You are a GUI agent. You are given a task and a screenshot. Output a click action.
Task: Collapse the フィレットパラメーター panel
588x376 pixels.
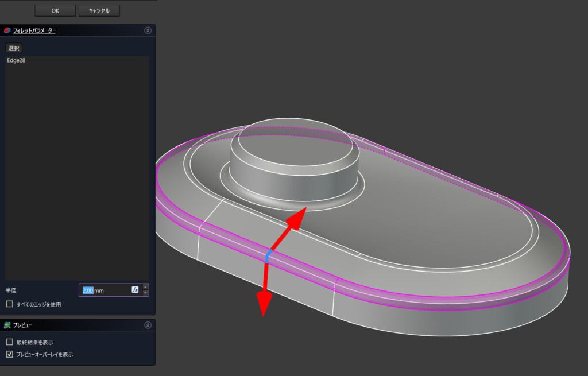[x=148, y=30]
